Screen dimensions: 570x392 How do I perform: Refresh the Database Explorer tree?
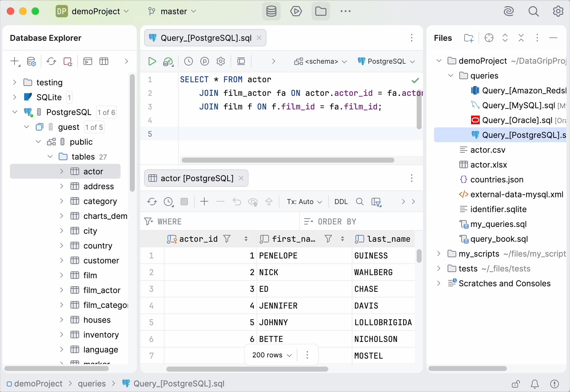click(x=51, y=62)
